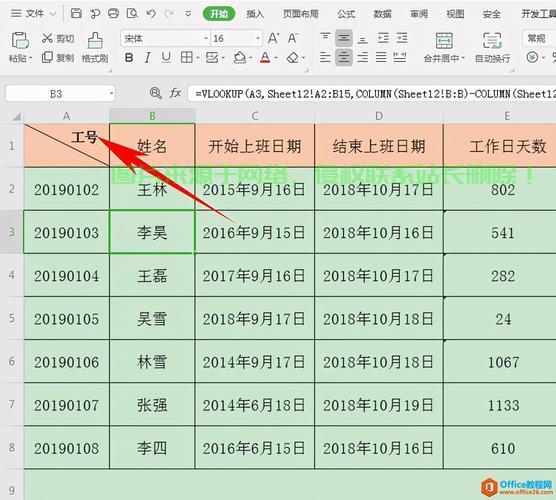Expand the 粘贴 paste options arrow
Screen dimensions: 556x500
30,58
